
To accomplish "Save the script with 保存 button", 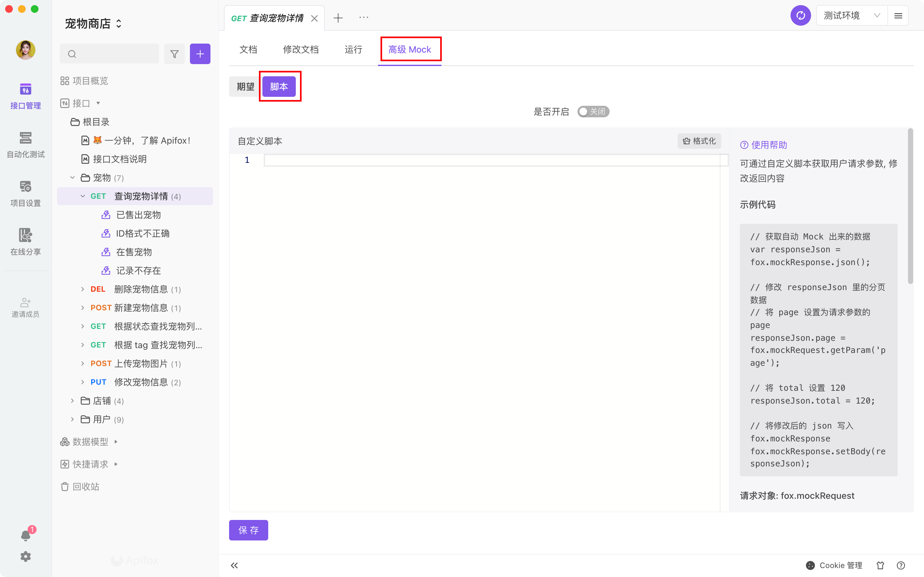I will point(248,530).
